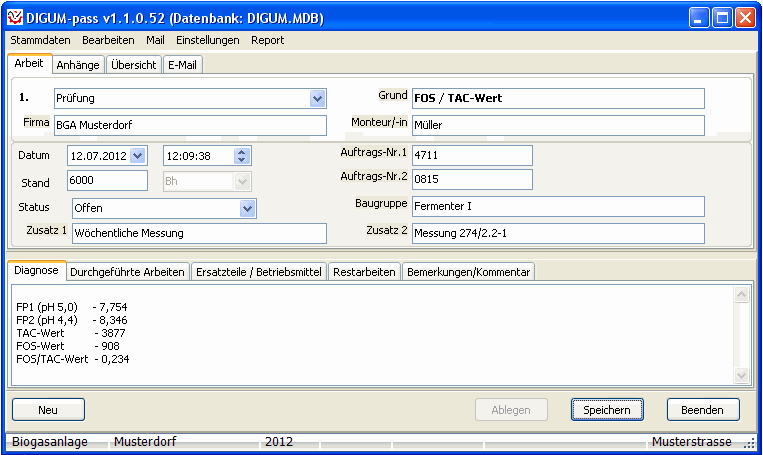The height and width of the screenshot is (455, 763).
Task: Open the Report menu
Action: tap(267, 40)
